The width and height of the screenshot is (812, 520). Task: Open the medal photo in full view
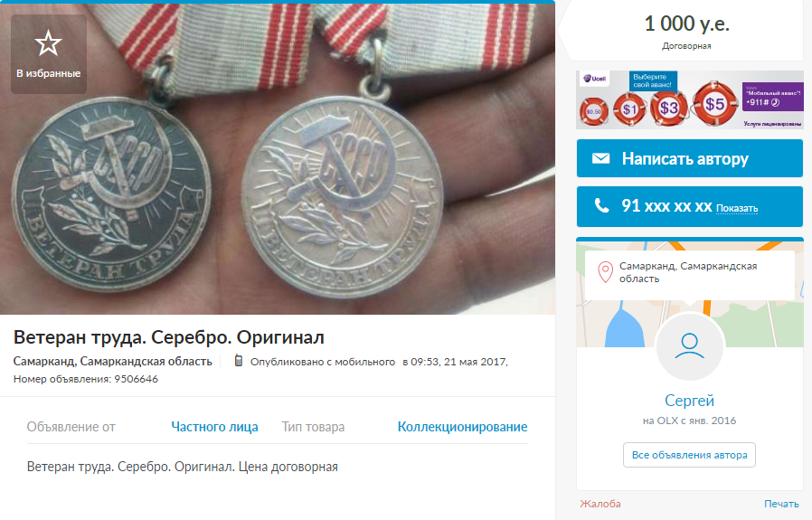pos(278,158)
